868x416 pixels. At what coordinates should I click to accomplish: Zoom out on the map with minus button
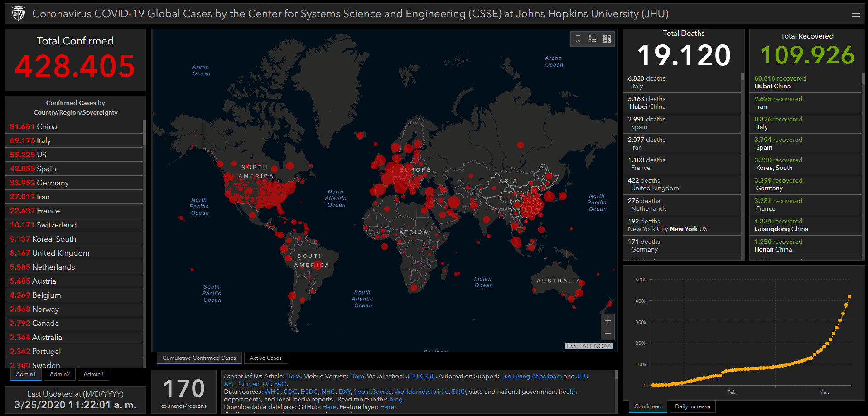tap(608, 333)
